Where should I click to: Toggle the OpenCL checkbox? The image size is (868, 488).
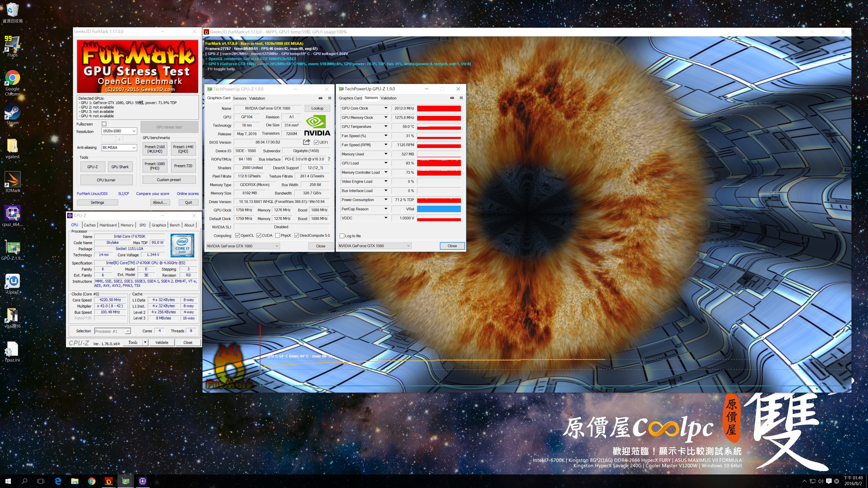pos(238,235)
